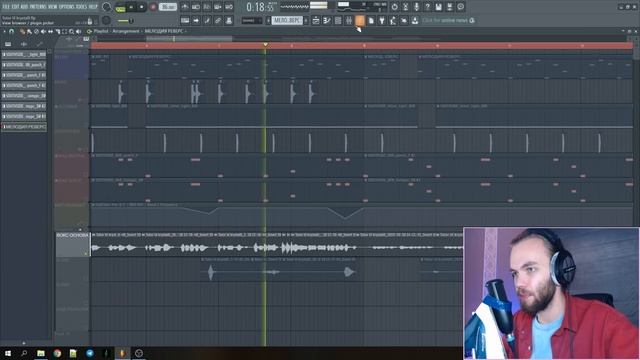Open the FILE menu
This screenshot has height=360, width=640.
click(x=6, y=7)
